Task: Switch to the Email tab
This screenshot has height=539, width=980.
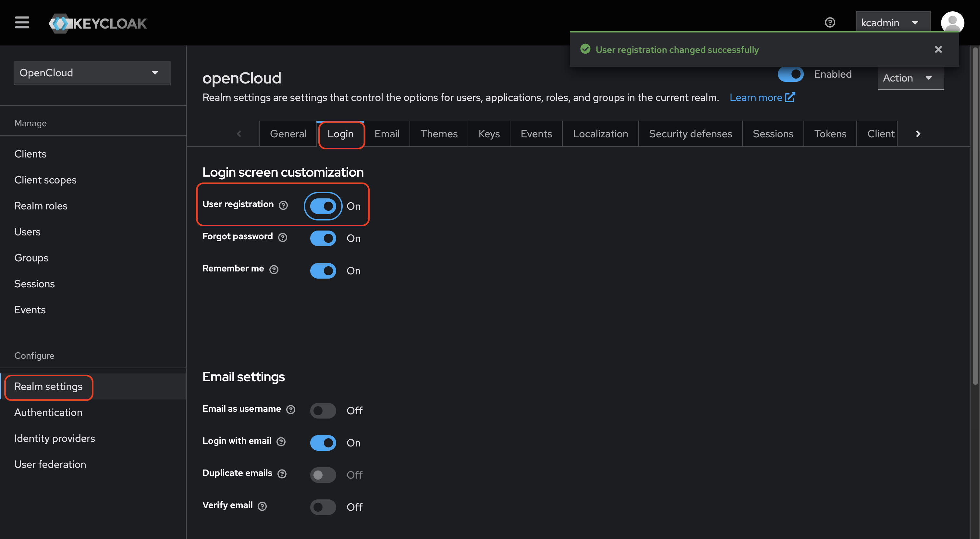Action: coord(387,133)
